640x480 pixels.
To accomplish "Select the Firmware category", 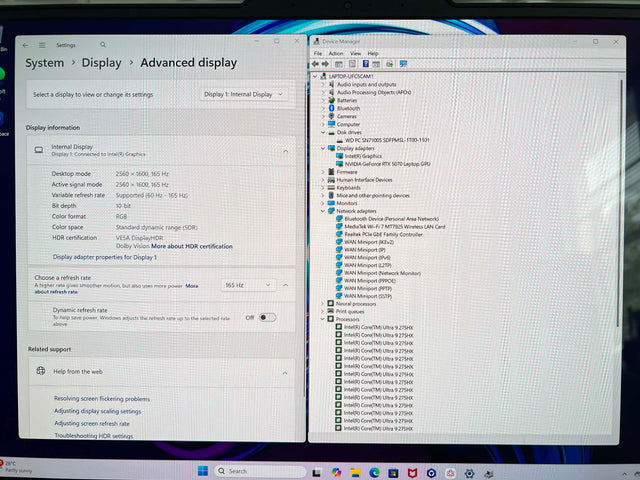I will (347, 172).
